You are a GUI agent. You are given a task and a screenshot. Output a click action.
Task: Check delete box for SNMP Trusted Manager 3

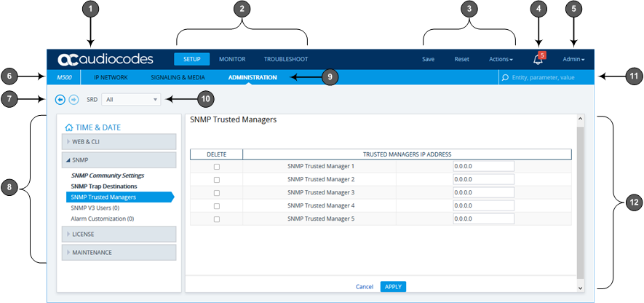pyautogui.click(x=216, y=193)
